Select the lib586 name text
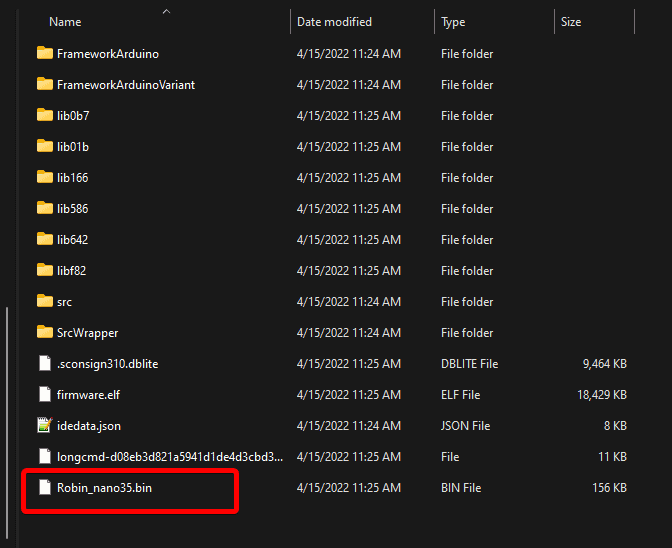The width and height of the screenshot is (672, 548). point(72,209)
